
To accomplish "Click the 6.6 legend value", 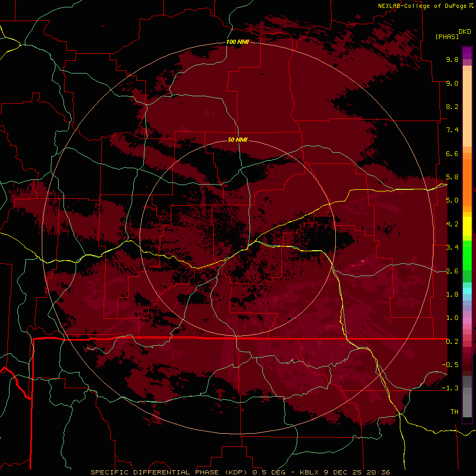I will click(452, 153).
